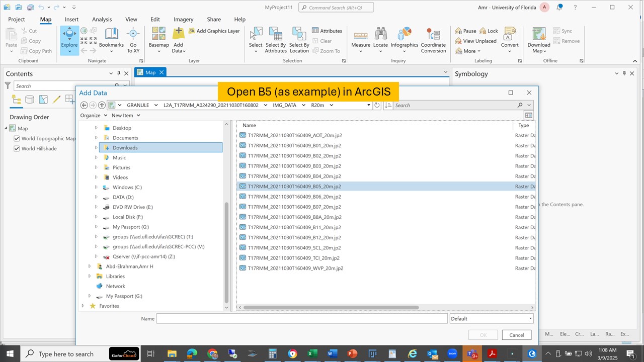This screenshot has width=644, height=362.
Task: Select the Explore navigation tool
Action: click(69, 40)
